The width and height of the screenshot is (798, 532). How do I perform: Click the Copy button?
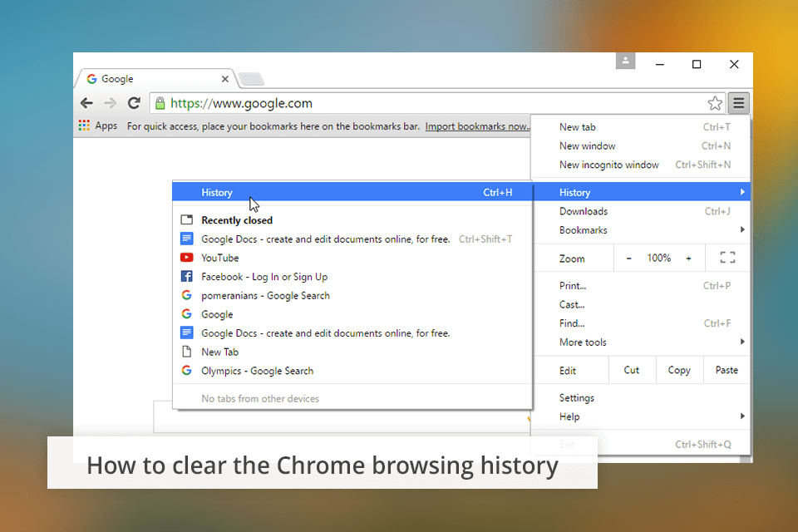679,370
